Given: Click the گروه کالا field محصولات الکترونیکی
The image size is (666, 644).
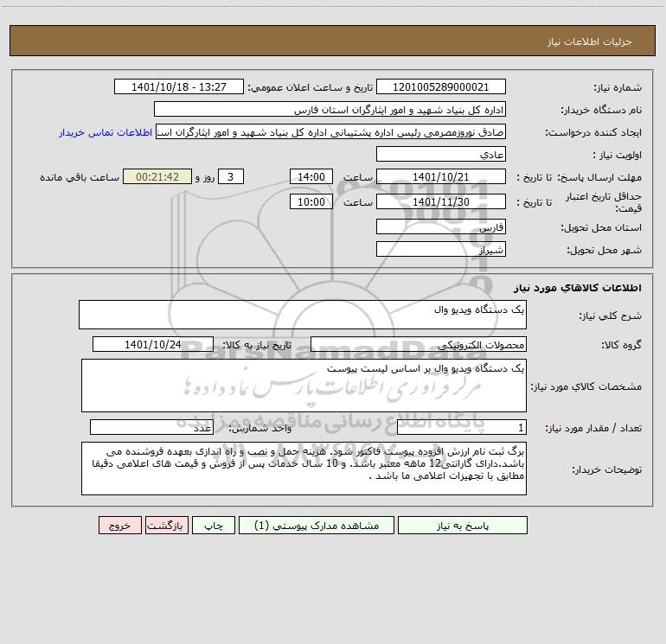Looking at the screenshot, I should pos(419,344).
